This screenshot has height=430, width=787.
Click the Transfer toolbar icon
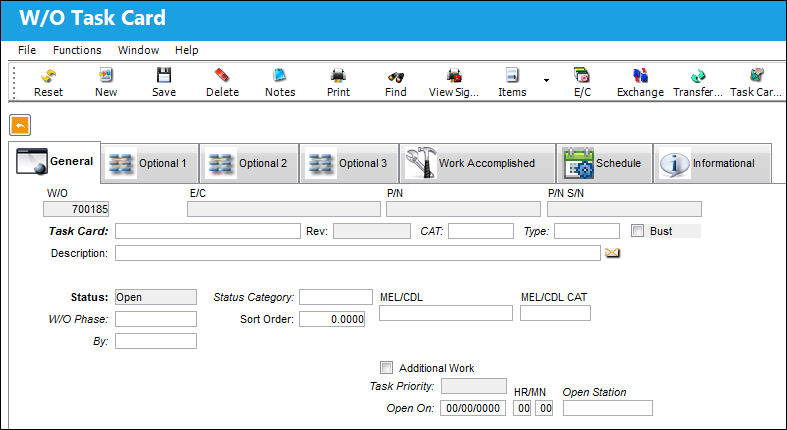click(x=698, y=76)
